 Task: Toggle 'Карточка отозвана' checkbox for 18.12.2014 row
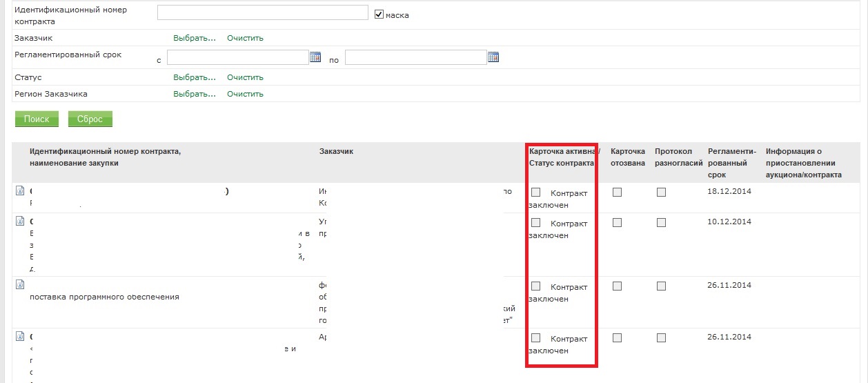[617, 193]
